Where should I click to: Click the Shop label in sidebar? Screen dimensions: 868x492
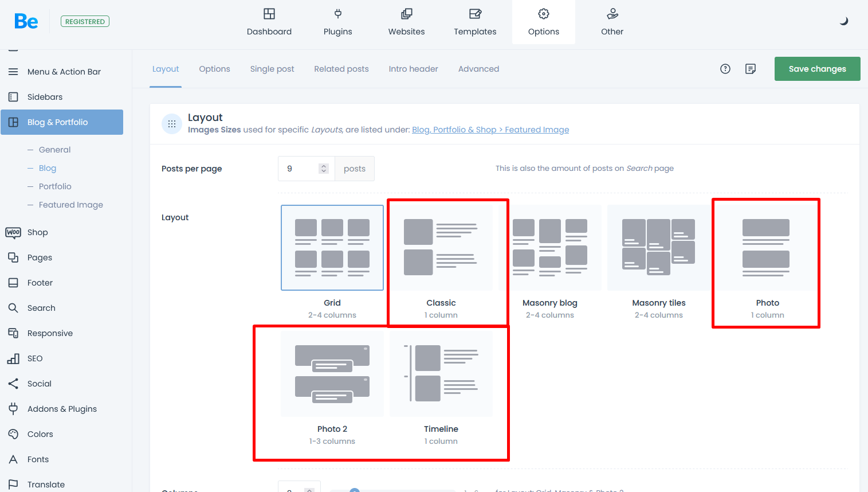click(38, 232)
